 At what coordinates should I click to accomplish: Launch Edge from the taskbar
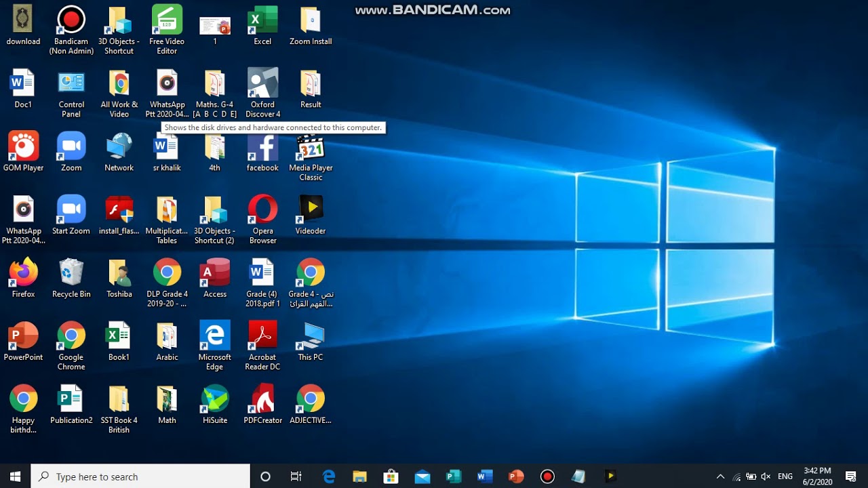click(329, 476)
